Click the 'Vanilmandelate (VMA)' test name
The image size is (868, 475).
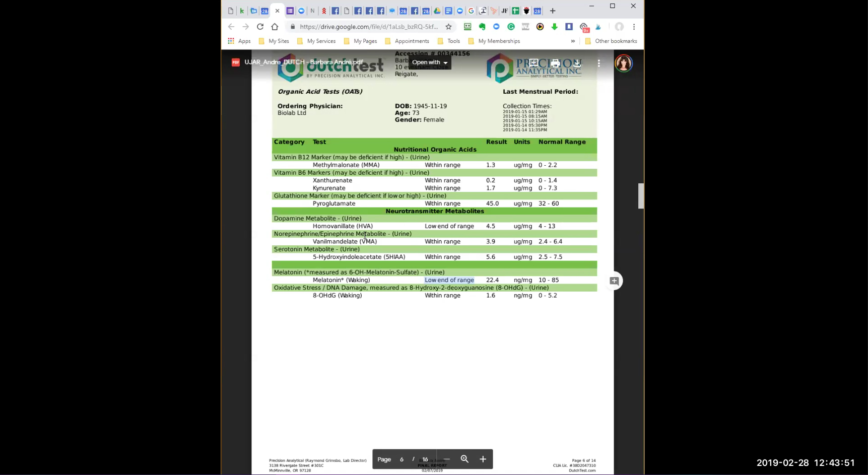click(x=345, y=242)
